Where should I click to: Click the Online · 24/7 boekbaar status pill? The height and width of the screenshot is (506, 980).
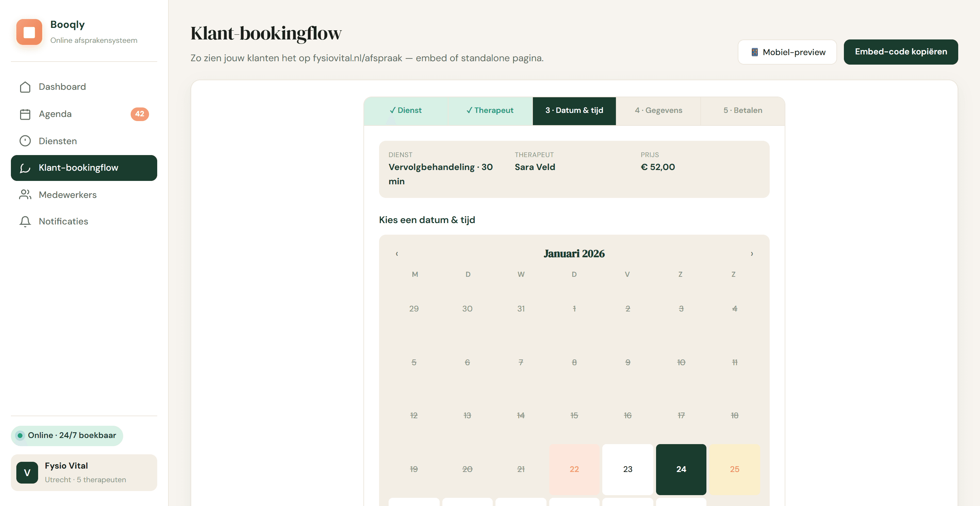pos(67,436)
